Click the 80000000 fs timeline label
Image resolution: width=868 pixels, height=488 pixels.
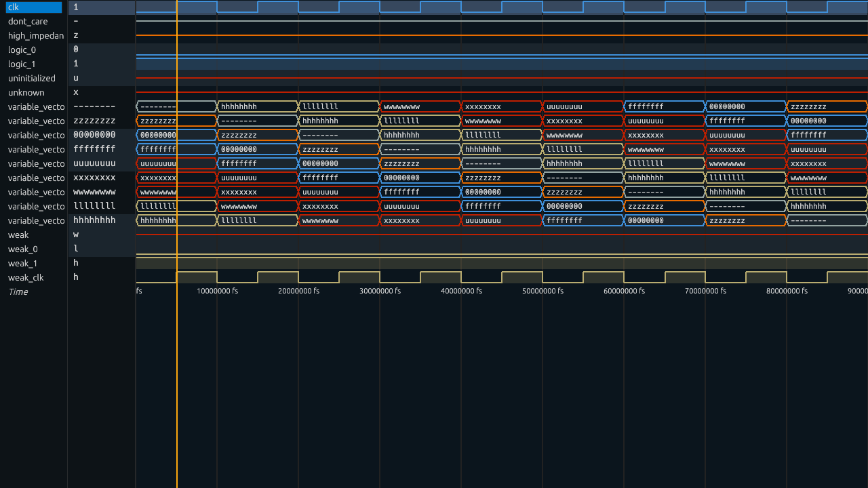coord(787,291)
